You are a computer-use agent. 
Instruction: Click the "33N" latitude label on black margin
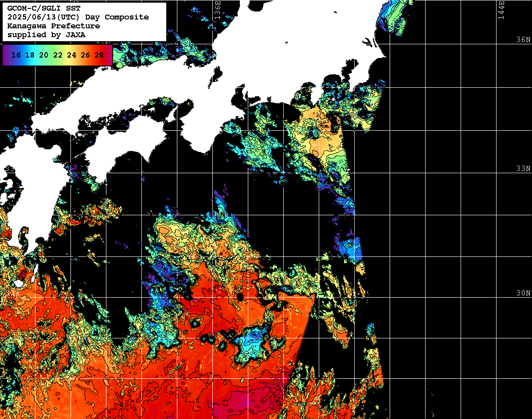(x=523, y=169)
